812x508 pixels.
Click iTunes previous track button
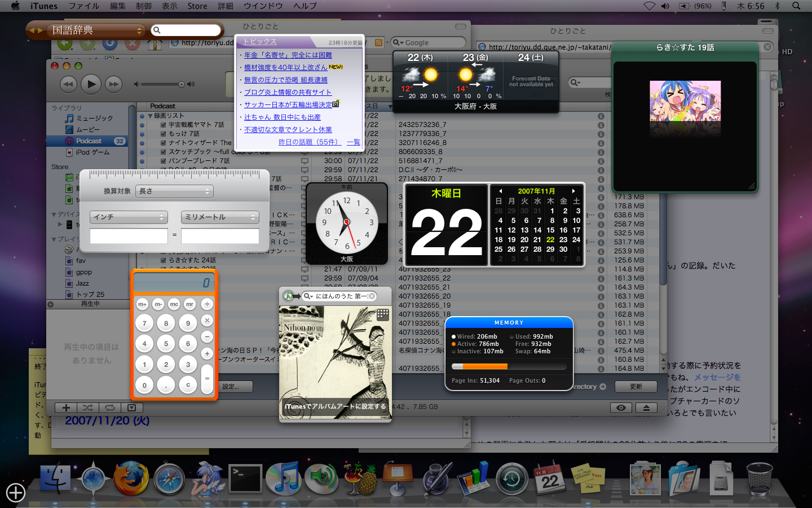[x=68, y=85]
